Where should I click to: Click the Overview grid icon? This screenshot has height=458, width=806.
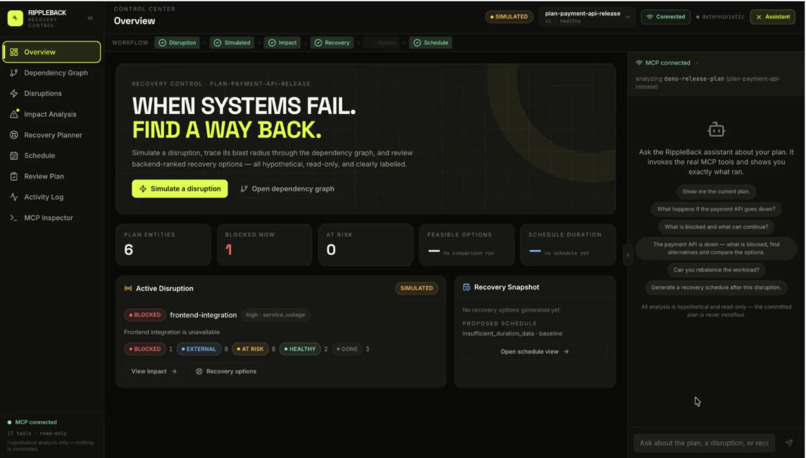coord(14,52)
